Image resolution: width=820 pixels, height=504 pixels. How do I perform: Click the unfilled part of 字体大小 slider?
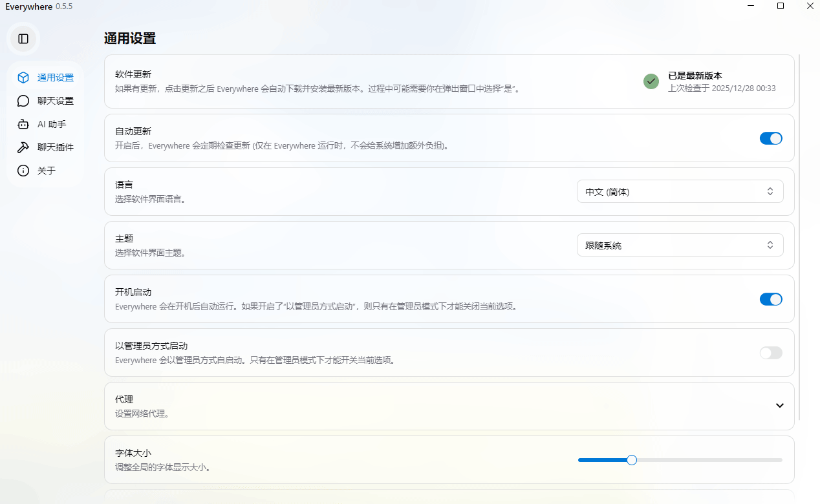pyautogui.click(x=709, y=460)
